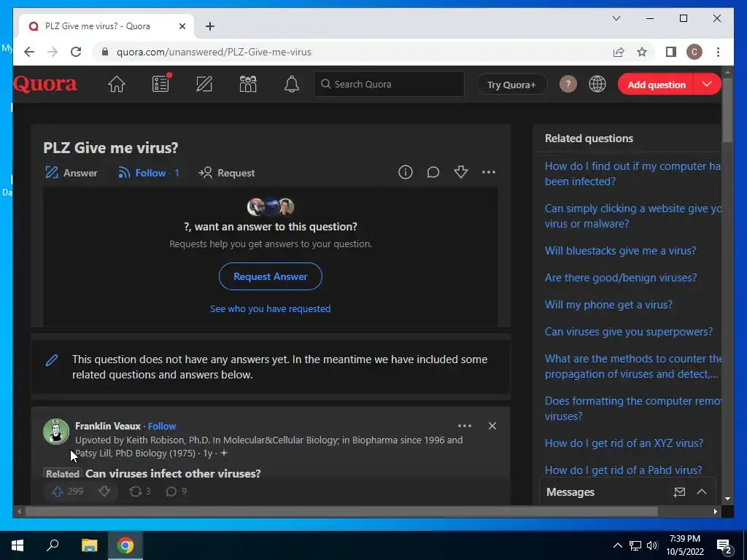Image resolution: width=747 pixels, height=560 pixels.
Task: Open more options on Franklin Veaux's answer
Action: (x=465, y=426)
